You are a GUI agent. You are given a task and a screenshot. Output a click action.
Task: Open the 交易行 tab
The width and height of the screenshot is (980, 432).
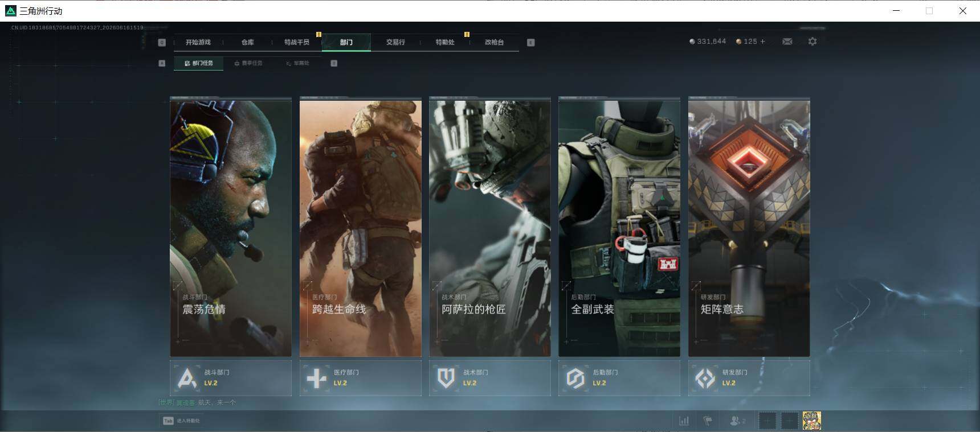click(x=395, y=42)
